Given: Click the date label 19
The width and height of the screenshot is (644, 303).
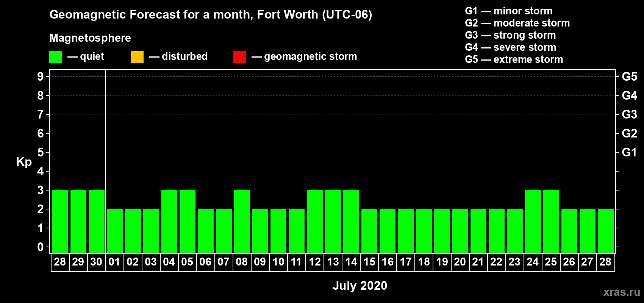Looking at the screenshot, I should (442, 262).
